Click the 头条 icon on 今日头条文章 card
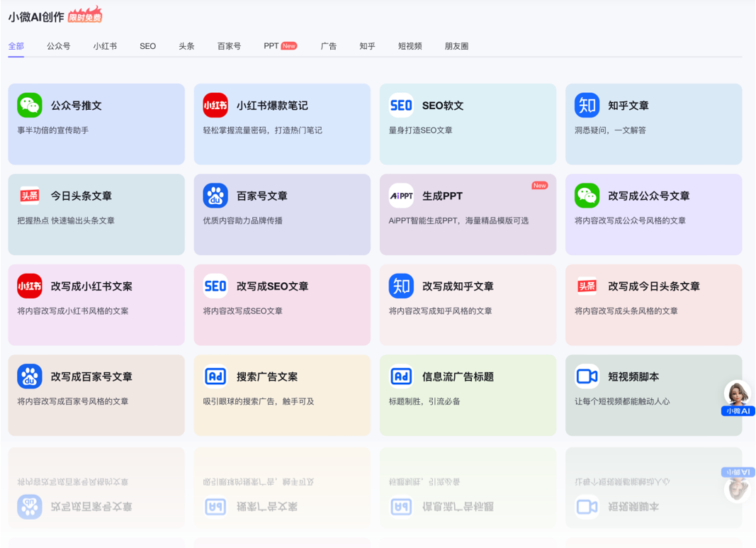The width and height of the screenshot is (756, 548). 30,196
